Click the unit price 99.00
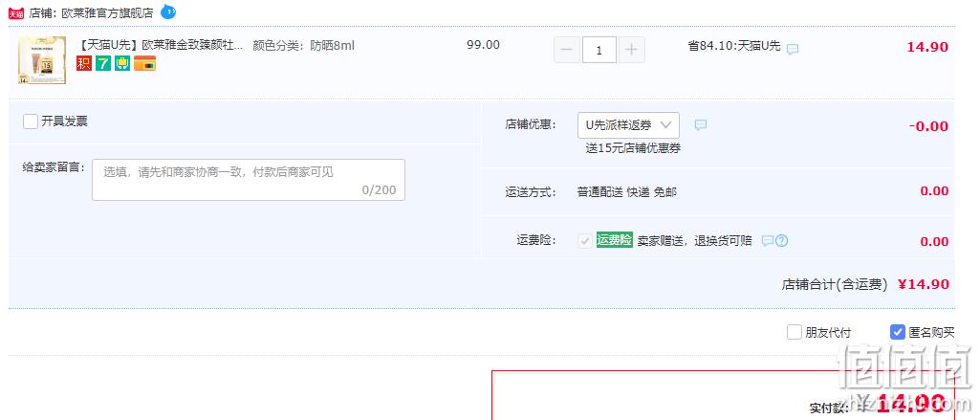980x420 pixels. click(483, 45)
